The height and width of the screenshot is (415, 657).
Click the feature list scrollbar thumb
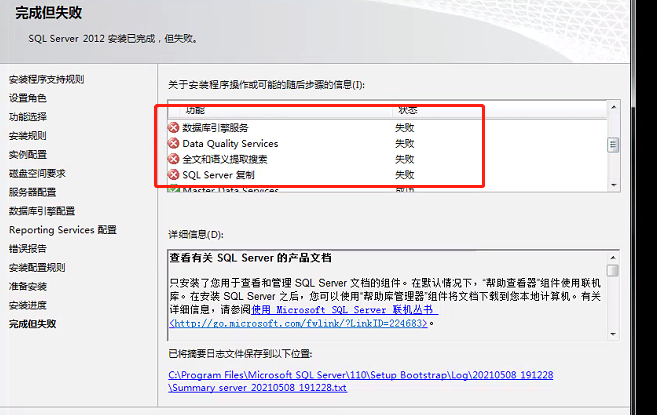click(x=613, y=145)
